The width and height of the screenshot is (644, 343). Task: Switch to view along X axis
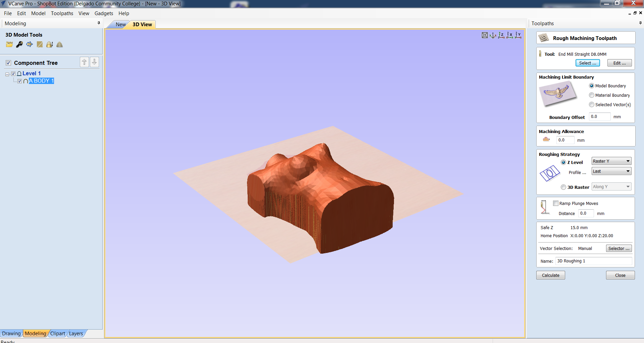pyautogui.click(x=510, y=35)
